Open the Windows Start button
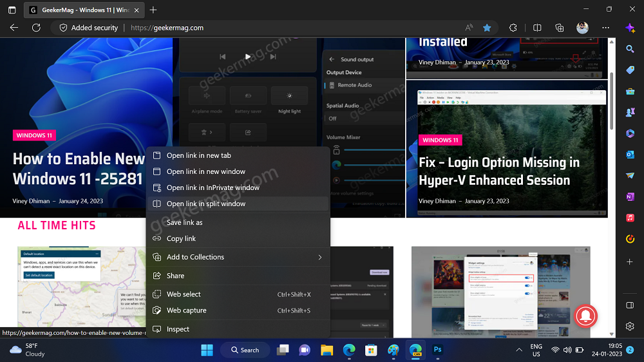This screenshot has height=362, width=644. pos(207,350)
